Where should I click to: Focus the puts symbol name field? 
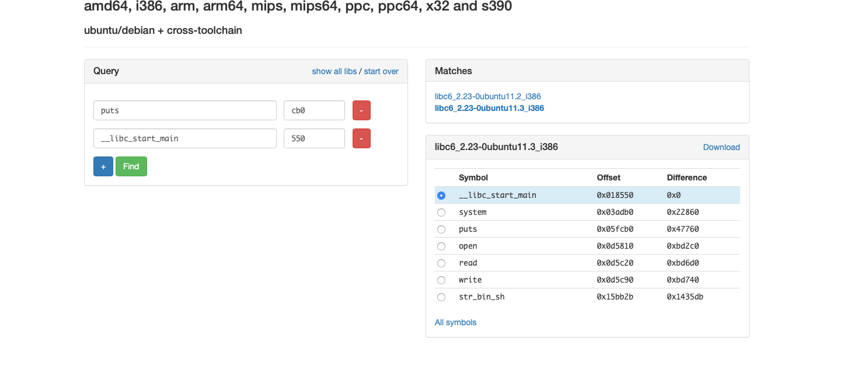coord(185,110)
